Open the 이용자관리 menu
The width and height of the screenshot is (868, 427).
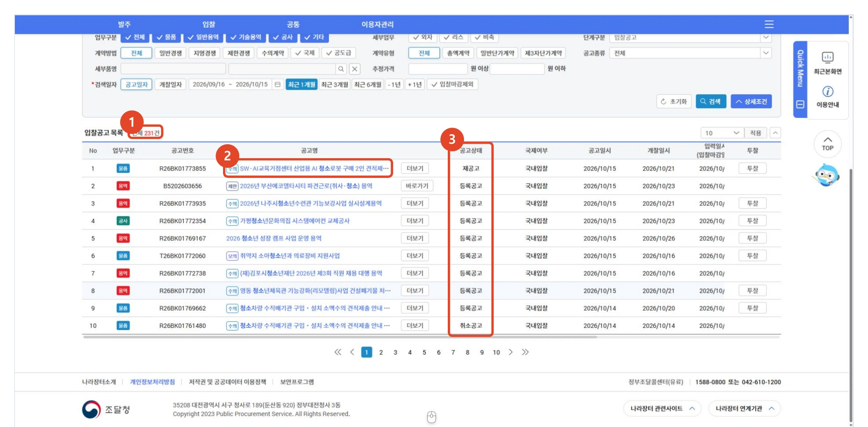377,24
